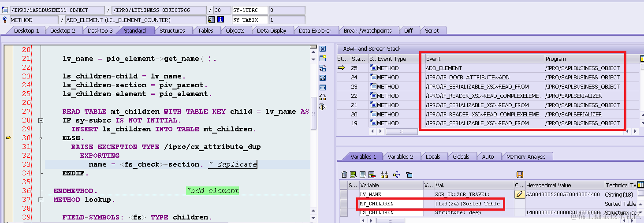Screen dimensions: 644x223
Task: Click the method icon before METHOD field
Action: [x=5, y=20]
